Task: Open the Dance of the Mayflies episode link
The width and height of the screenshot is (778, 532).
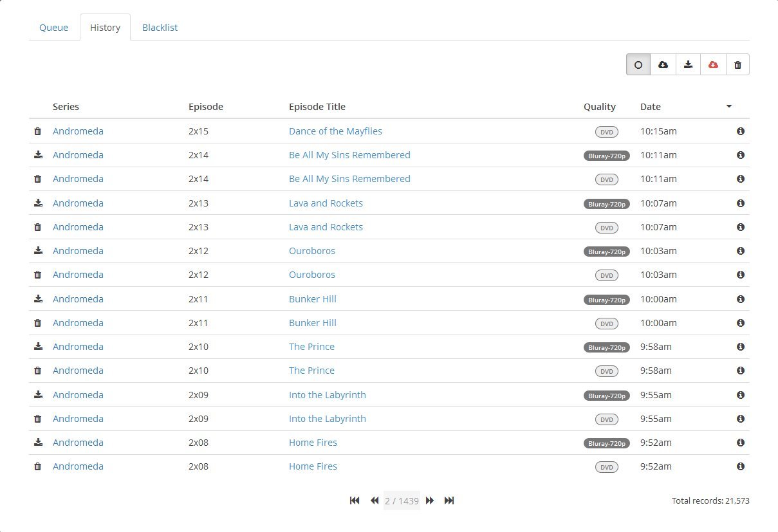Action: (335, 131)
